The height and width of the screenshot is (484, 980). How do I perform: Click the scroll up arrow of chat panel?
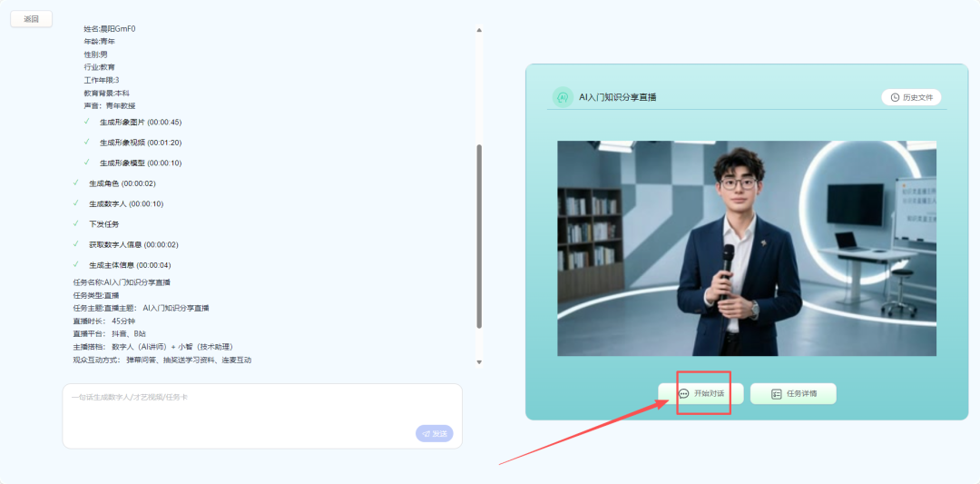(479, 30)
